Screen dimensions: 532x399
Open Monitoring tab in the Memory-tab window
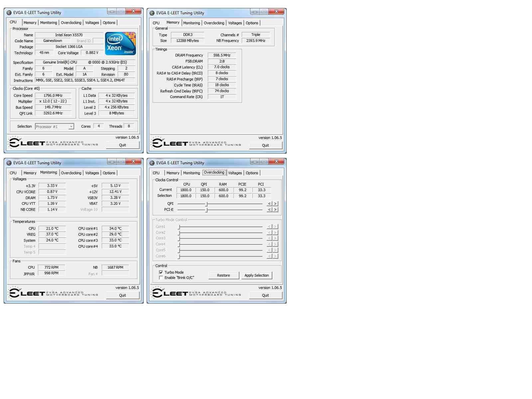[x=192, y=23]
